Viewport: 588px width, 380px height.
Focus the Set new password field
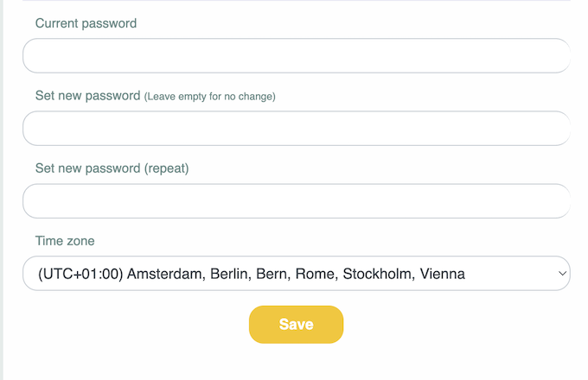tap(296, 129)
